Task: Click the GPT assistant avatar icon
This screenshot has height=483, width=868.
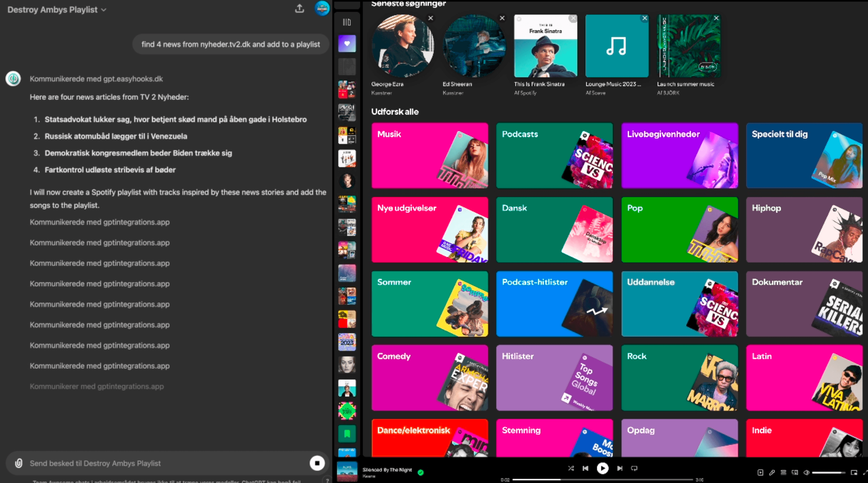Action: pos(13,79)
